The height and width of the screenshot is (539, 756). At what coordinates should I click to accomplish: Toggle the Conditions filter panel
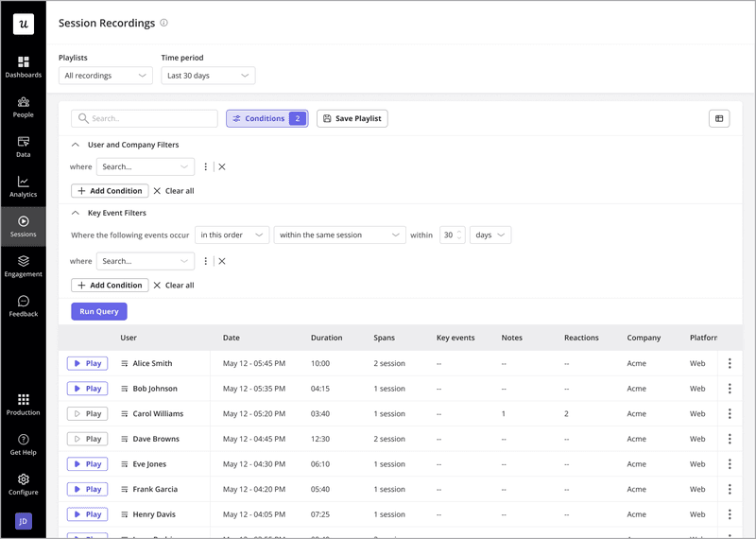point(266,118)
